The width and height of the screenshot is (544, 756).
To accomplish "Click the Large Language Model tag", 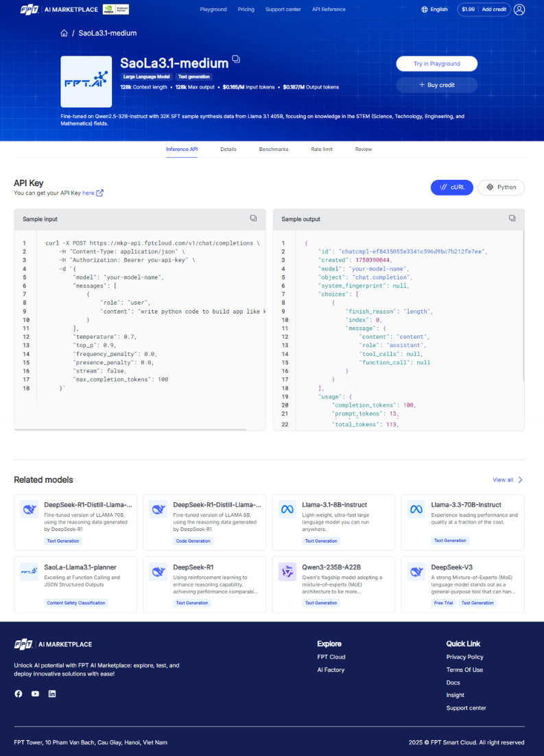I will pos(146,77).
